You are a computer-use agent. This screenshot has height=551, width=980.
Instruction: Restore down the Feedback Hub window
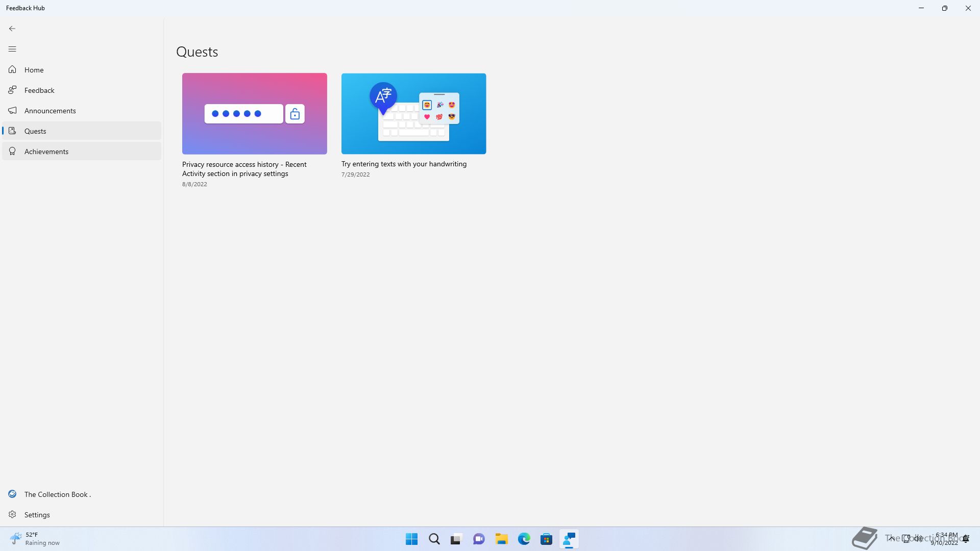[945, 8]
